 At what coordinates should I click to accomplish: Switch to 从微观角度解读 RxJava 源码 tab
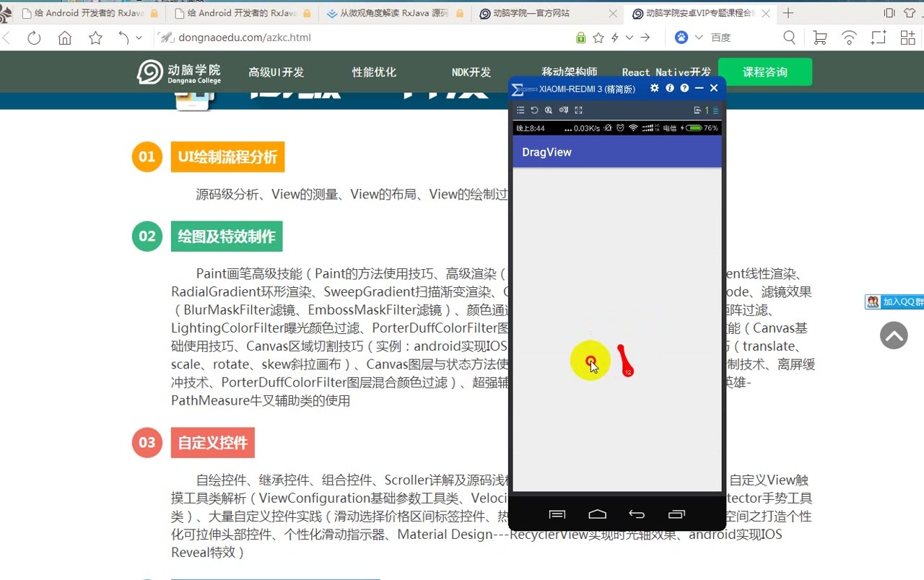coord(394,13)
